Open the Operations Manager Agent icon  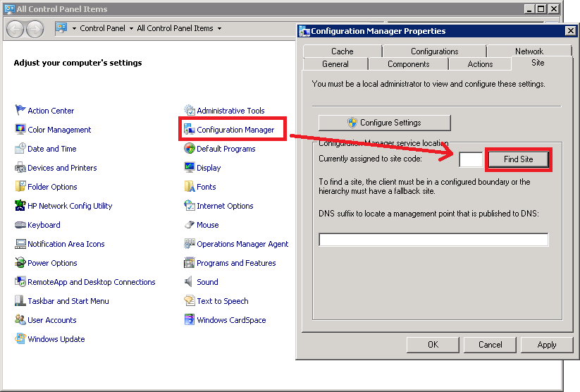tap(190, 243)
